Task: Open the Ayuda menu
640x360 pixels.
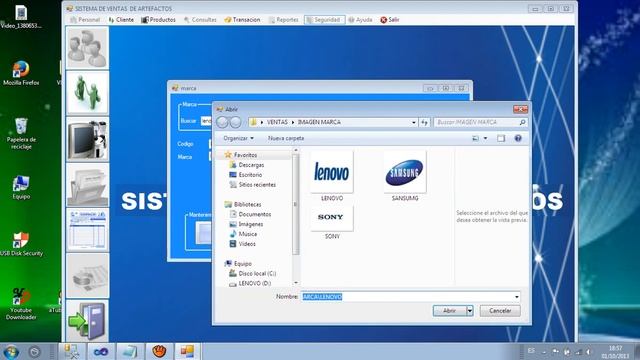Action: point(360,20)
